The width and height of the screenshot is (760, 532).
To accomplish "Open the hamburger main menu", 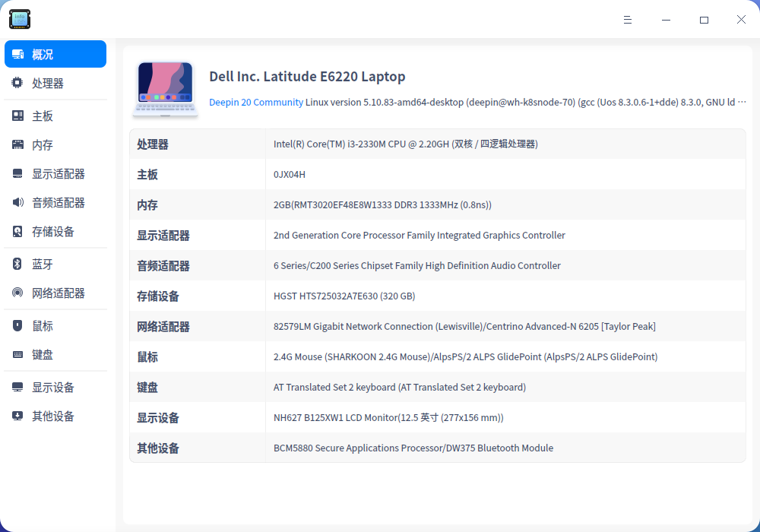I will [628, 20].
